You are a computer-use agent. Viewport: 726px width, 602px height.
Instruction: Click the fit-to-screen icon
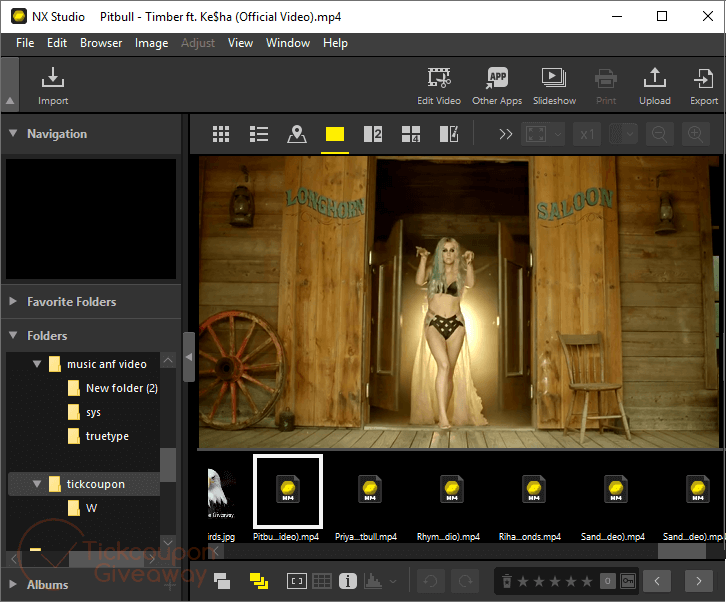(x=536, y=134)
